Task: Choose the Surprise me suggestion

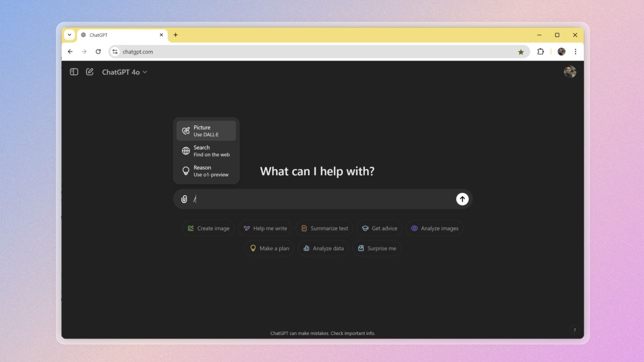Action: pyautogui.click(x=377, y=248)
